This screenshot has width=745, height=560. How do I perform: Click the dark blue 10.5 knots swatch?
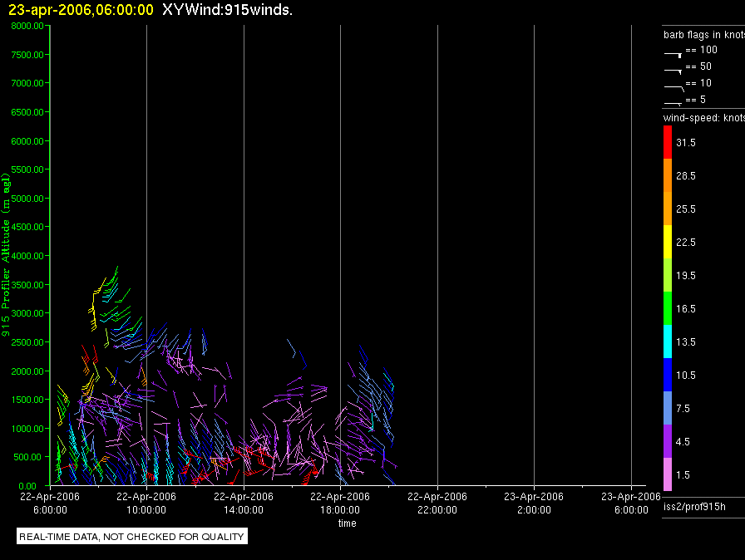pos(667,375)
